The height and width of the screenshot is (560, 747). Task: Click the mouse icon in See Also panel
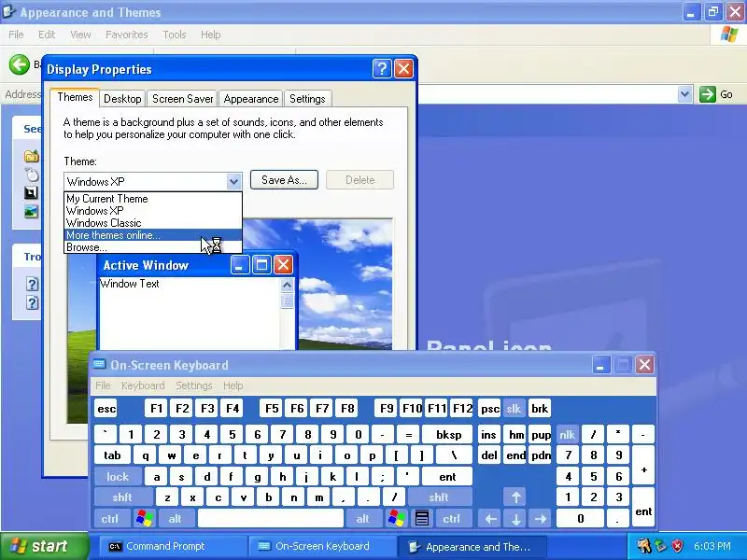coord(32,175)
